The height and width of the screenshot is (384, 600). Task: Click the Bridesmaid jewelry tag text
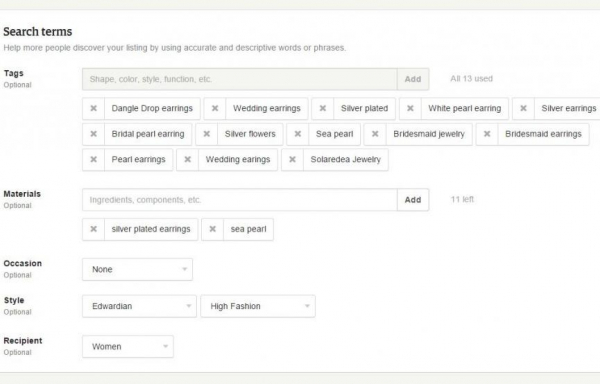coord(429,134)
